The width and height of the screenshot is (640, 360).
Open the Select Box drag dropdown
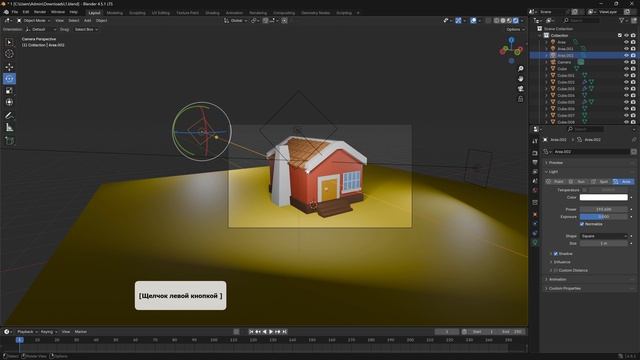(x=86, y=29)
